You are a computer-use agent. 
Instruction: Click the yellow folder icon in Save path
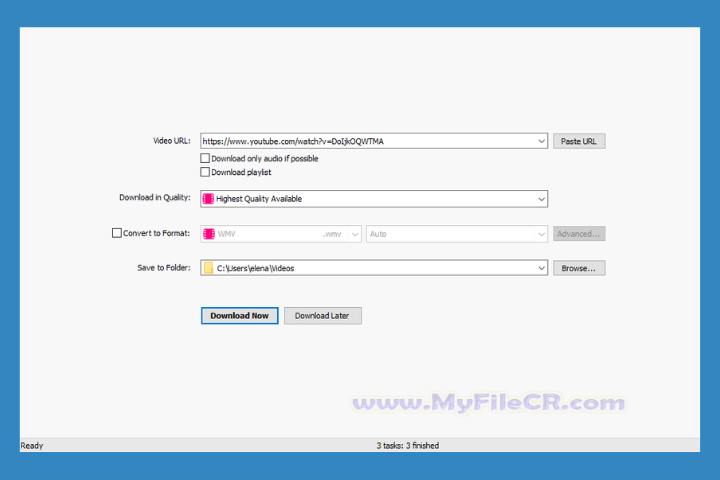tap(208, 268)
